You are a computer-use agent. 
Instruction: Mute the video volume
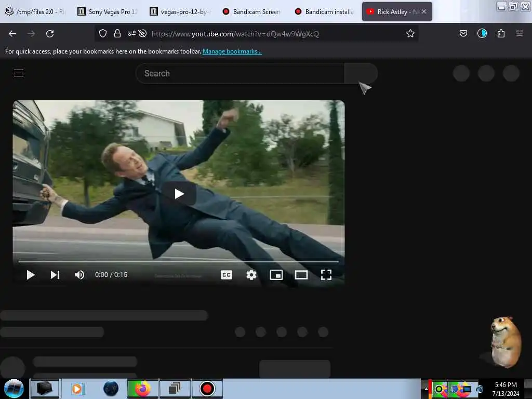(x=79, y=275)
